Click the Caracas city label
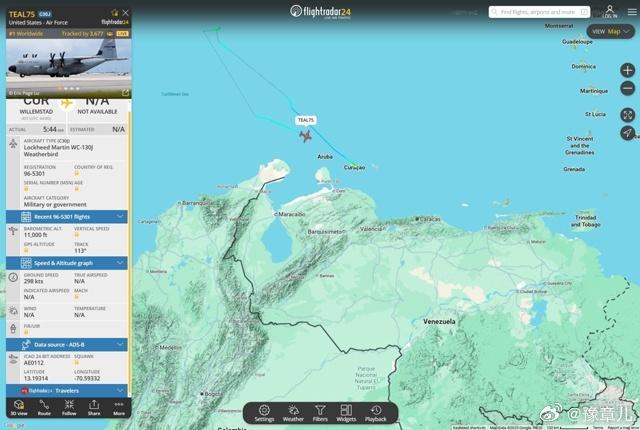The image size is (640, 430). pyautogui.click(x=430, y=219)
